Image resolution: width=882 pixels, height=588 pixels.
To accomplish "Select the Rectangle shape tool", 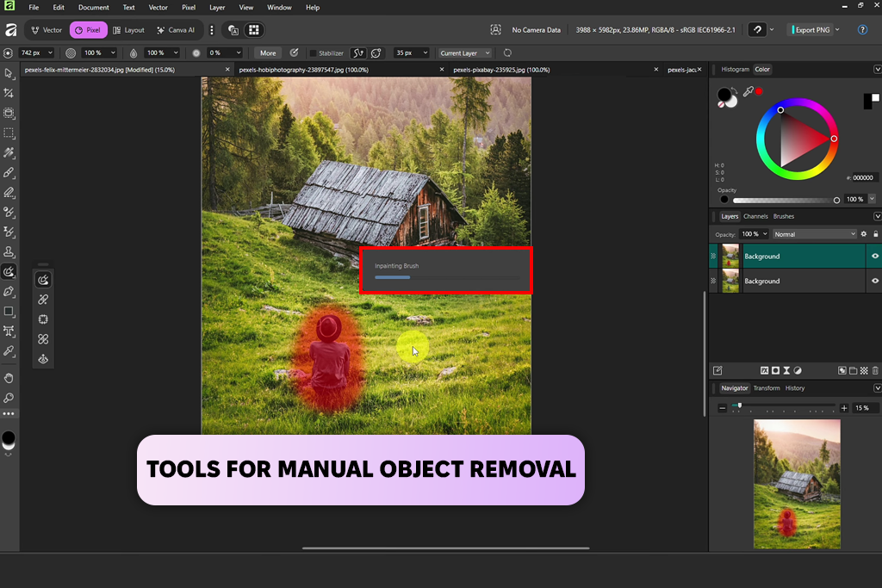I will click(9, 312).
